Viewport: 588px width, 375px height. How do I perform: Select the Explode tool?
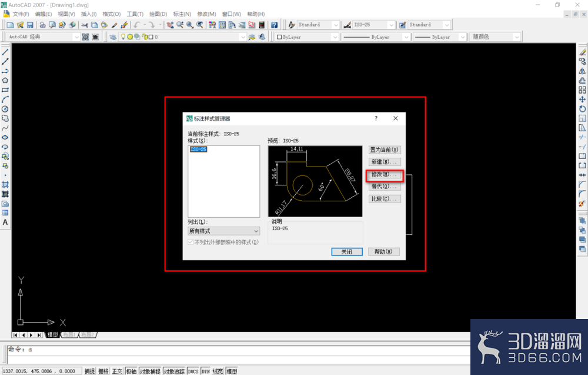[582, 204]
